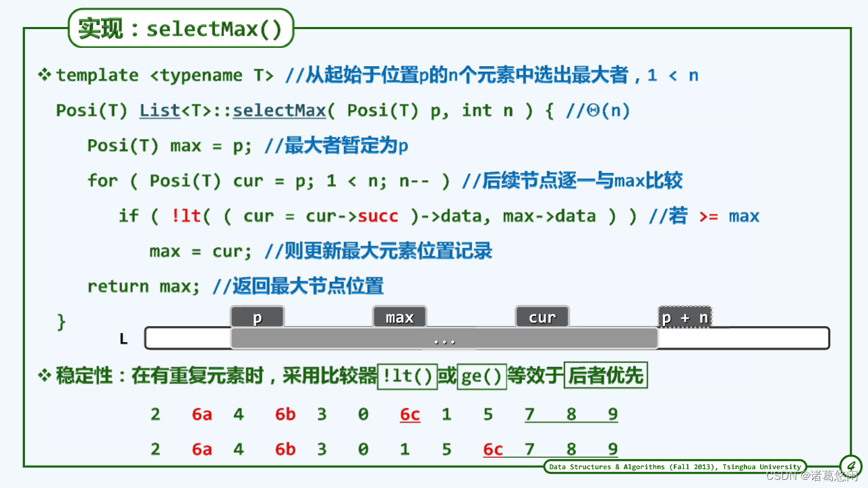Select the 'max = cur;' assignment line
The image size is (868, 488).
[x=201, y=251]
